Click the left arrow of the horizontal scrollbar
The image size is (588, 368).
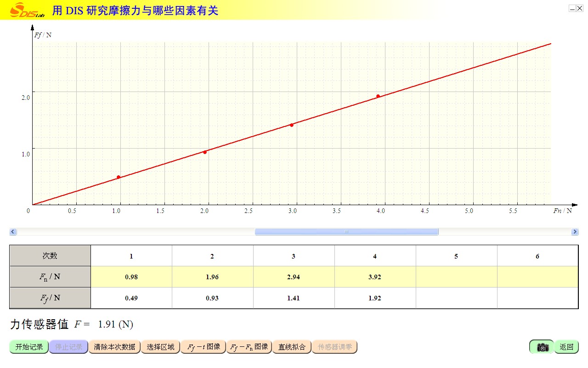coord(13,232)
